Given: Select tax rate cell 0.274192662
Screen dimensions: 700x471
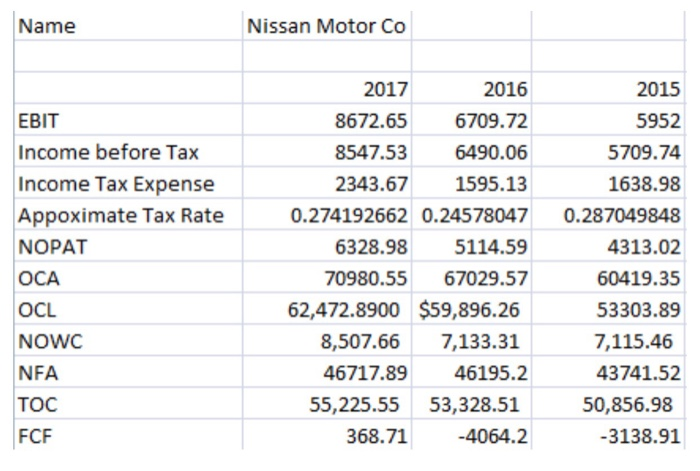Looking at the screenshot, I should tap(327, 215).
